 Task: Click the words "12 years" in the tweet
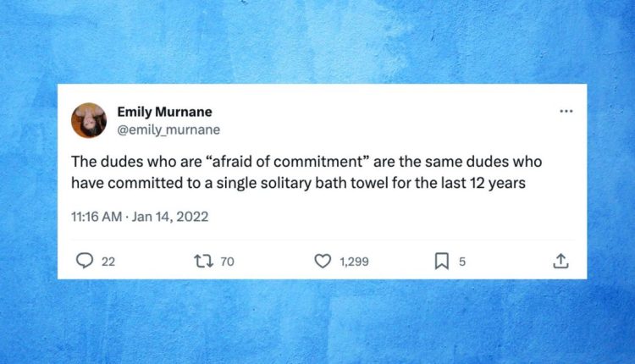click(500, 181)
